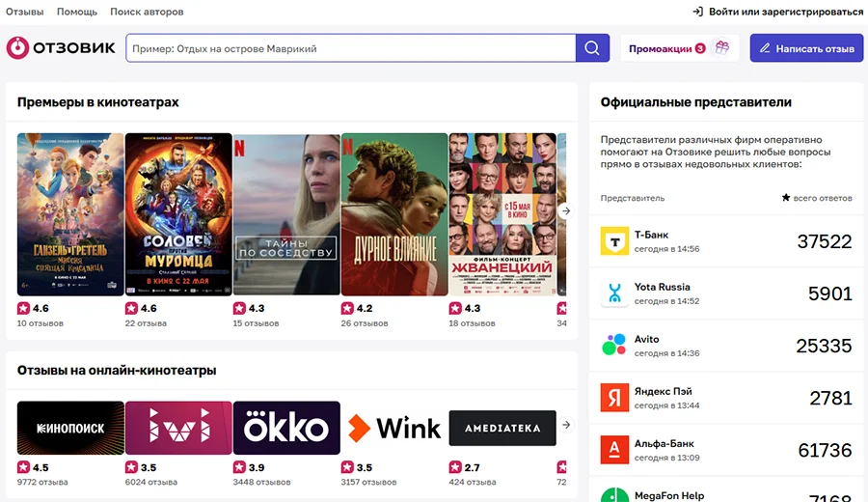868x502 pixels.
Task: Click the Avito logo icon
Action: (x=614, y=346)
